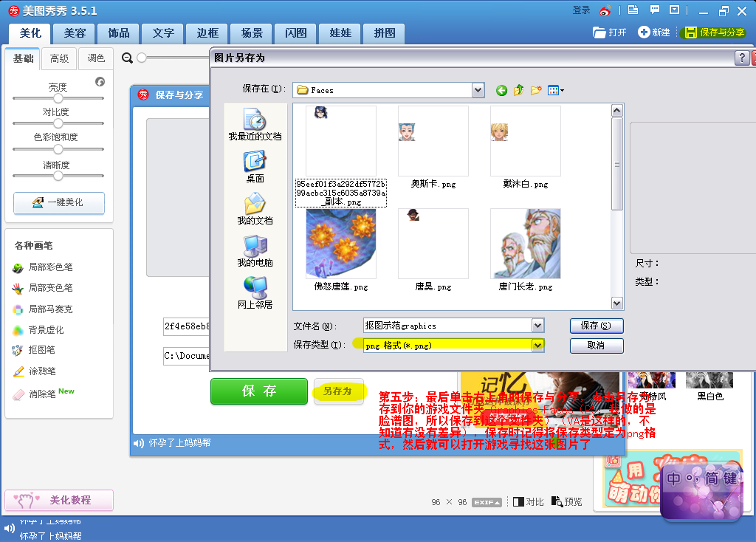Click the document icon in title bar
756x542 pixels.
coord(633,10)
